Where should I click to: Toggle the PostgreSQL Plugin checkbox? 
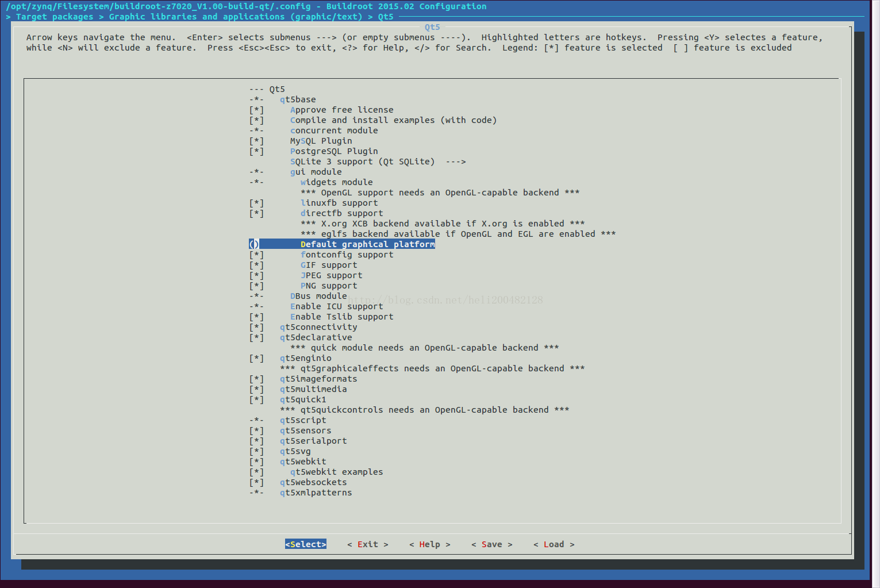click(x=256, y=151)
